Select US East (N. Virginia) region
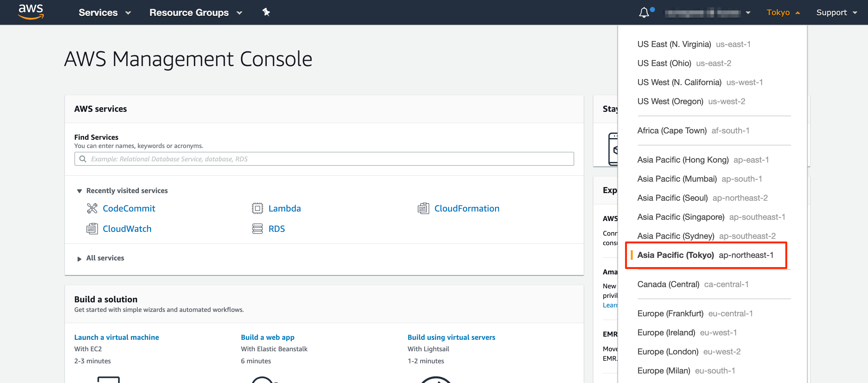 click(x=694, y=44)
